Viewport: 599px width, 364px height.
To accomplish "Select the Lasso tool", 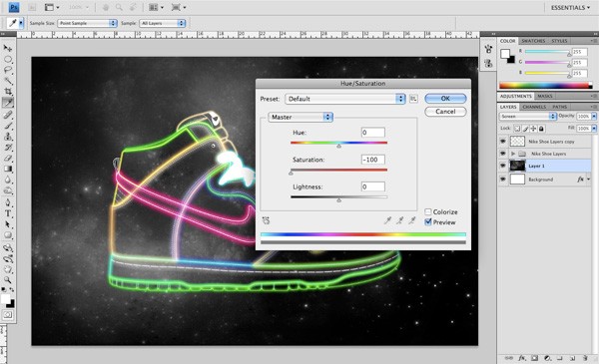I will pos(8,70).
